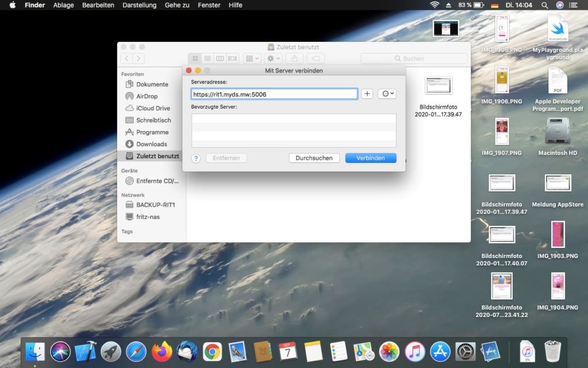Open Firefox from the Dock
Viewport: 588px width, 368px height.
161,352
